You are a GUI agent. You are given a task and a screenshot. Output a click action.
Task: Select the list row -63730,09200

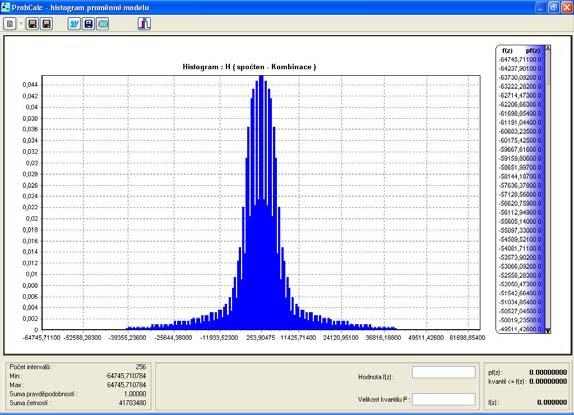click(520, 78)
